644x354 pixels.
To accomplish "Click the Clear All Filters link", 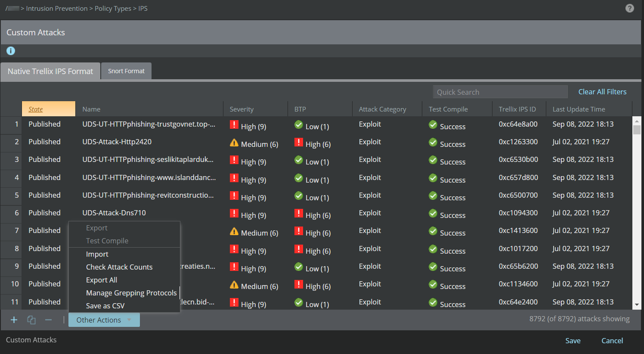I will click(x=602, y=92).
